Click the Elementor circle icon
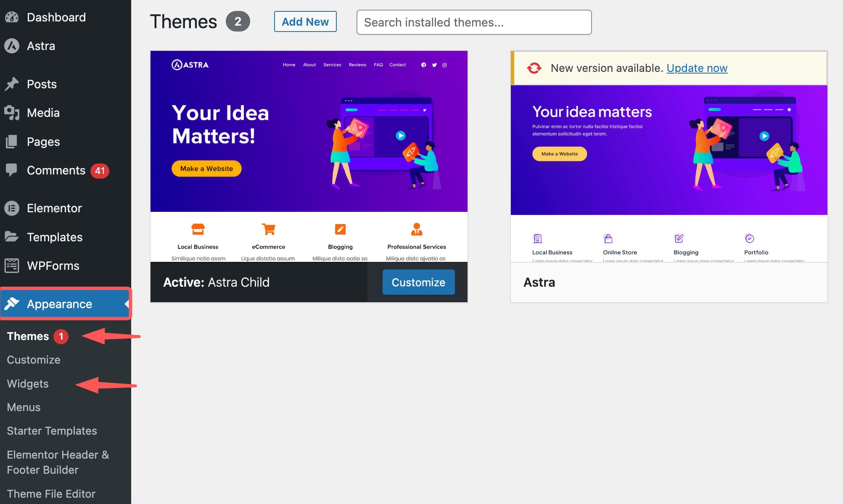Viewport: 843px width, 504px height. click(x=12, y=208)
